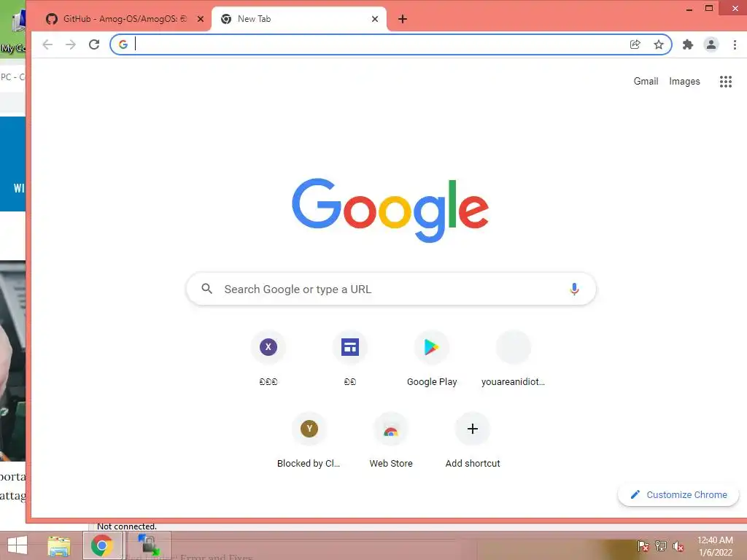The image size is (747, 560).
Task: Open the network status tray icon
Action: tap(661, 546)
